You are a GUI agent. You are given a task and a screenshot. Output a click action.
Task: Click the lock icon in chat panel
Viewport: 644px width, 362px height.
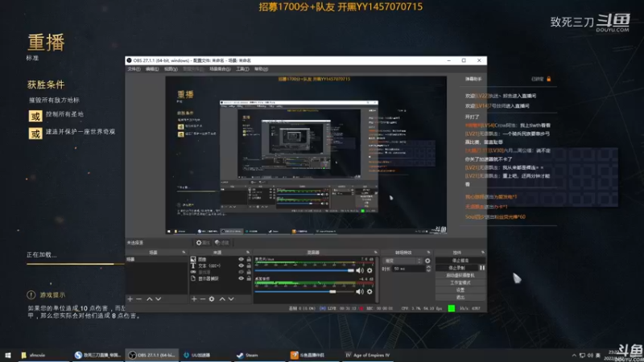(x=549, y=79)
